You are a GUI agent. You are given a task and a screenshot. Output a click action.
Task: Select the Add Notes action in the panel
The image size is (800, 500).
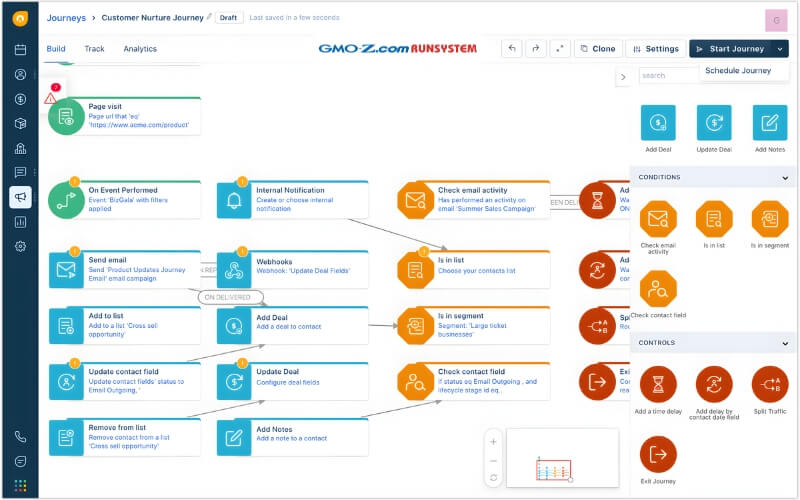[x=770, y=128]
